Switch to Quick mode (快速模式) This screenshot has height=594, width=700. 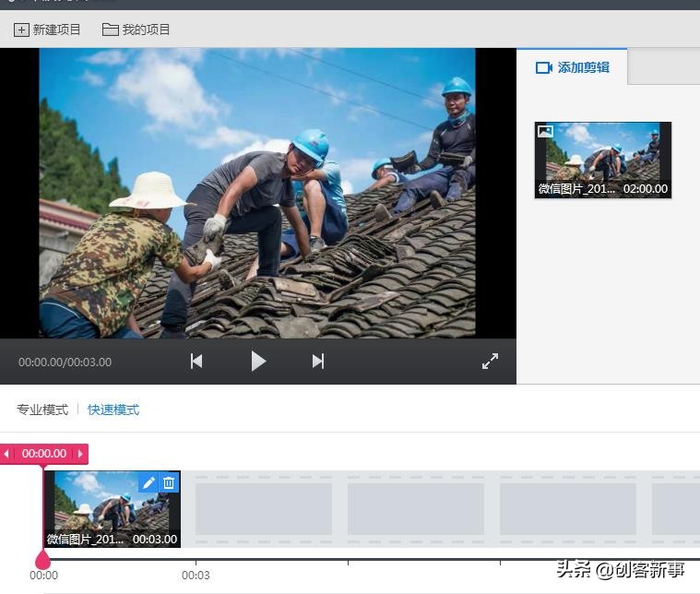point(113,410)
